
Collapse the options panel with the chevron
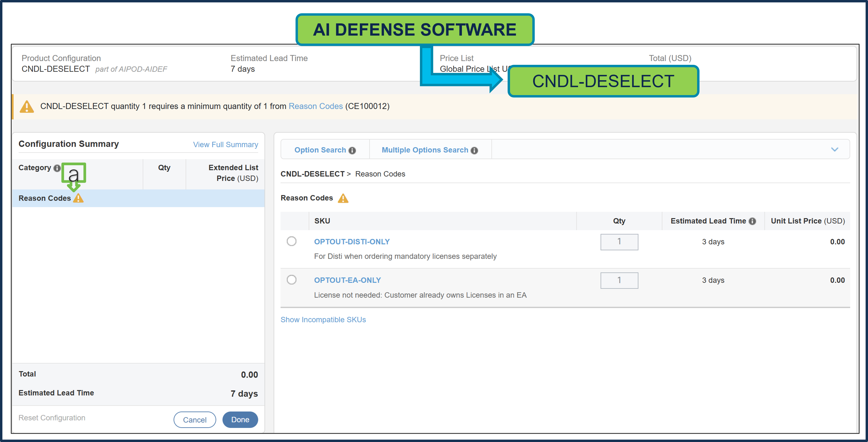835,150
